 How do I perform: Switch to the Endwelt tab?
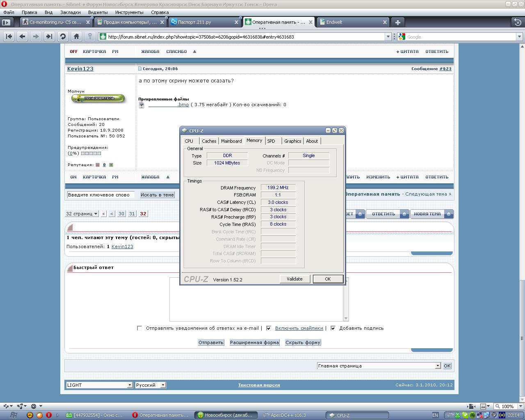pyautogui.click(x=352, y=22)
